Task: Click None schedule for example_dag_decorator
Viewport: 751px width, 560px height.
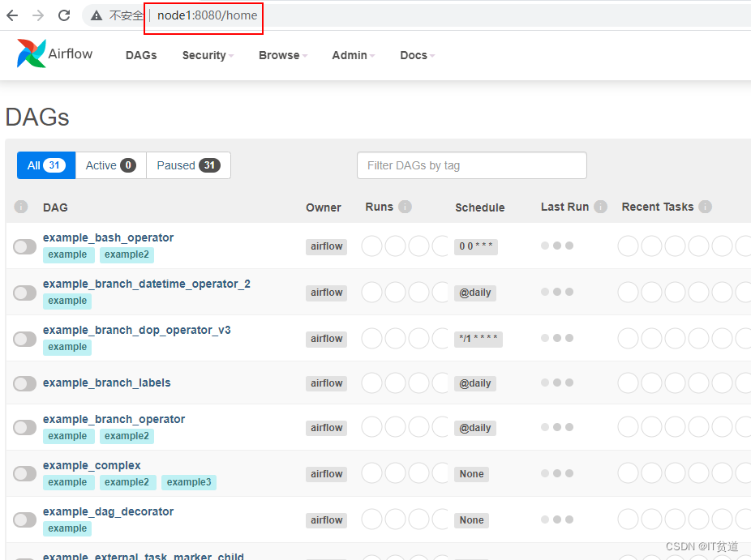Action: tap(472, 520)
